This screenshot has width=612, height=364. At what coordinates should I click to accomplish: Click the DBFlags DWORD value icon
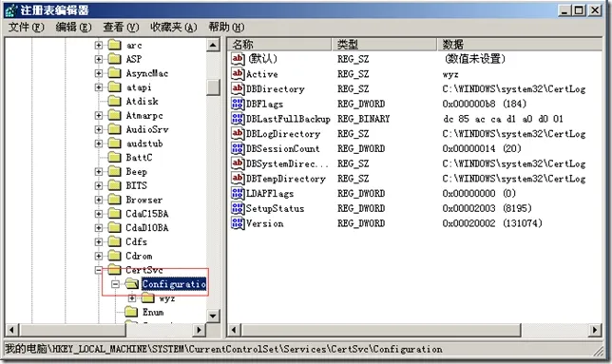click(238, 104)
